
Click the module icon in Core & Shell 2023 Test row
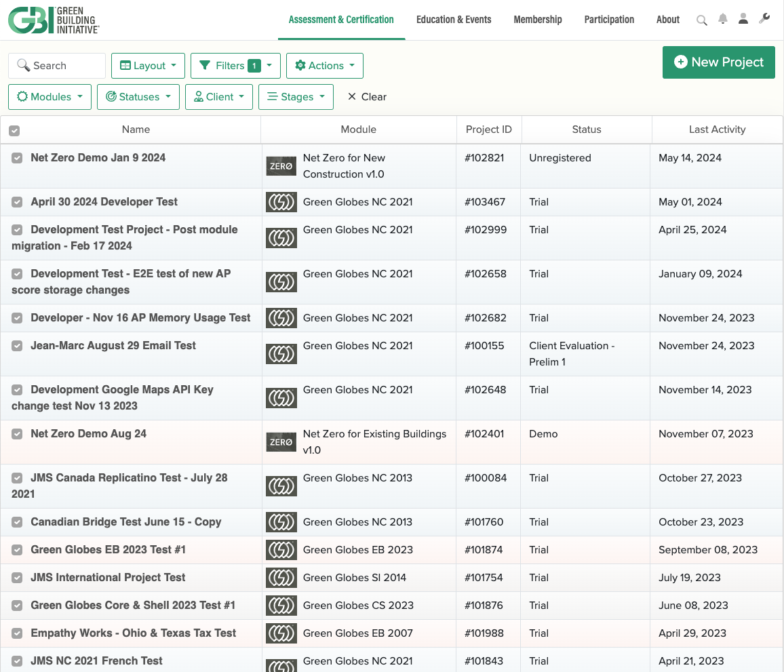(x=281, y=606)
